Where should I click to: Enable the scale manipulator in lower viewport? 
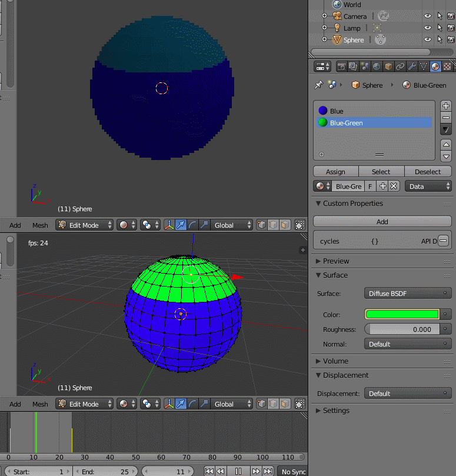(x=204, y=404)
